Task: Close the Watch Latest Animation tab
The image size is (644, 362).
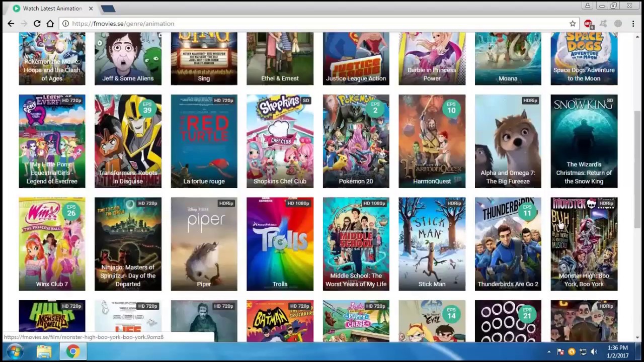Action: click(91, 9)
